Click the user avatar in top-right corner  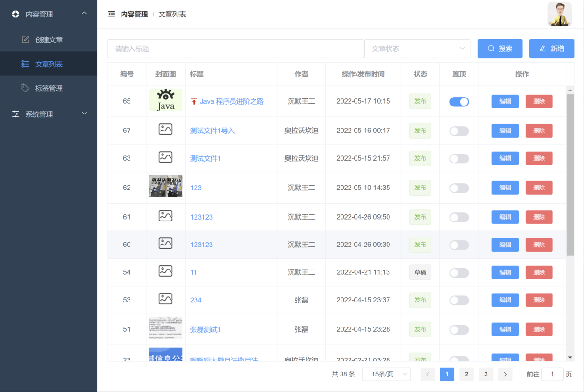click(560, 14)
